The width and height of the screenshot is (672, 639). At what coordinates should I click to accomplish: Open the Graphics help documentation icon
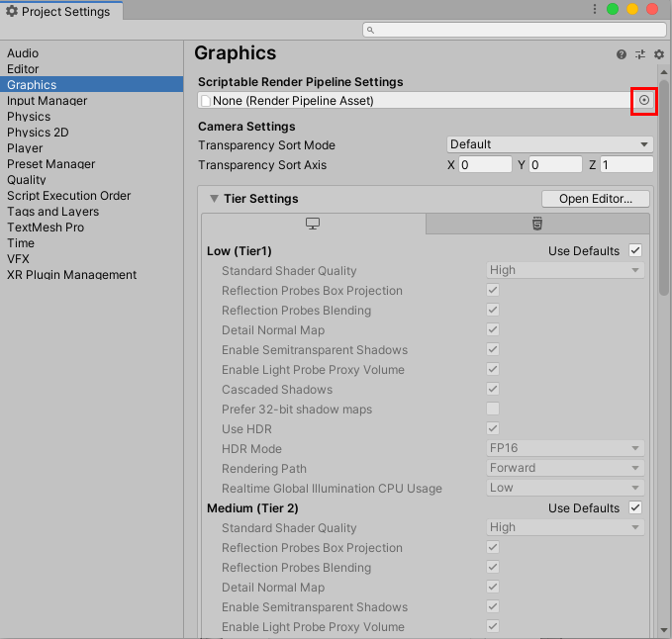[x=622, y=54]
